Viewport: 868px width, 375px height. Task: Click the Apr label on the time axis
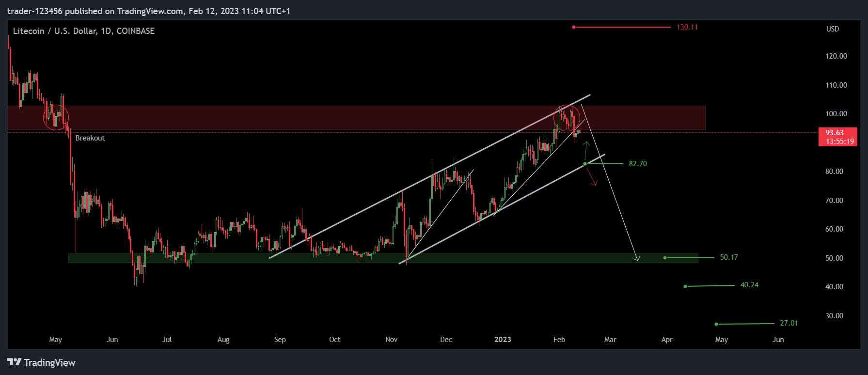pos(667,340)
